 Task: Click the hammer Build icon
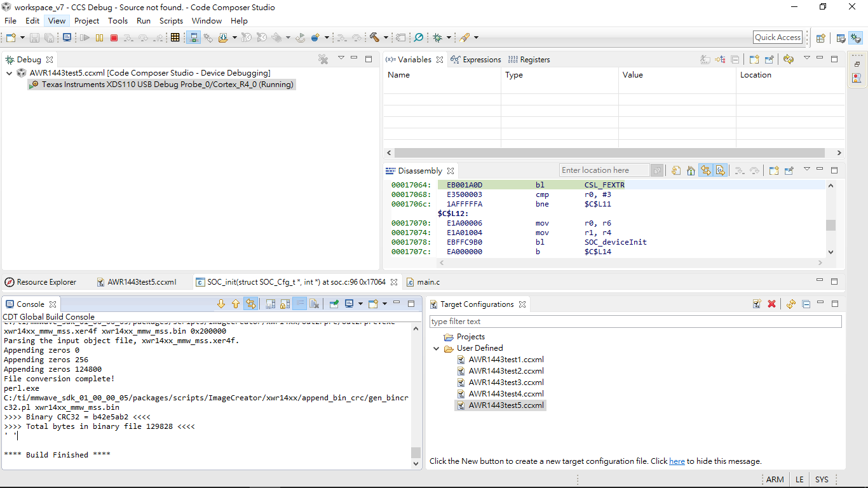tap(374, 38)
